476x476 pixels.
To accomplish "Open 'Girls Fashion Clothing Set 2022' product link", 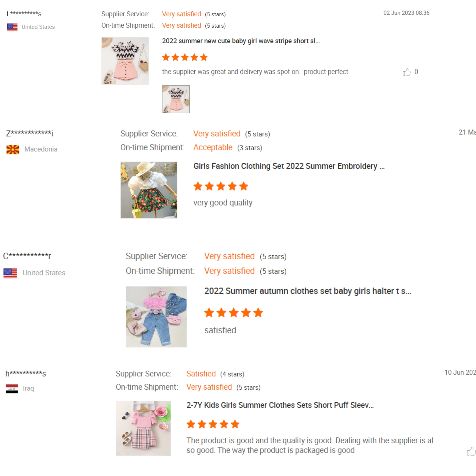I will coord(289,166).
